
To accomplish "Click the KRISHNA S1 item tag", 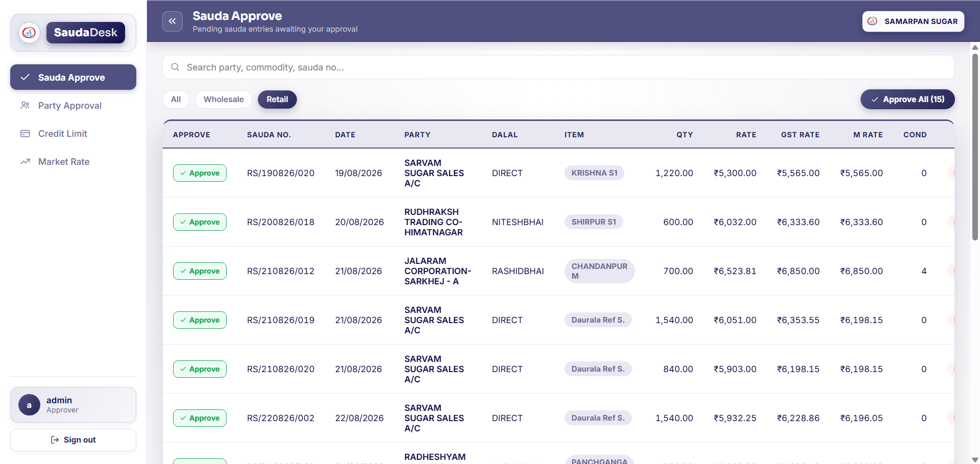I will pyautogui.click(x=594, y=173).
